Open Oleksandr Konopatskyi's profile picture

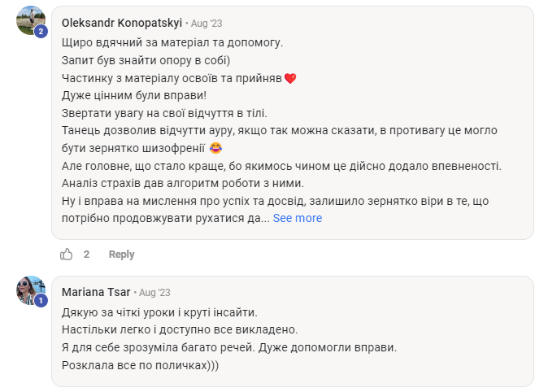click(x=30, y=20)
